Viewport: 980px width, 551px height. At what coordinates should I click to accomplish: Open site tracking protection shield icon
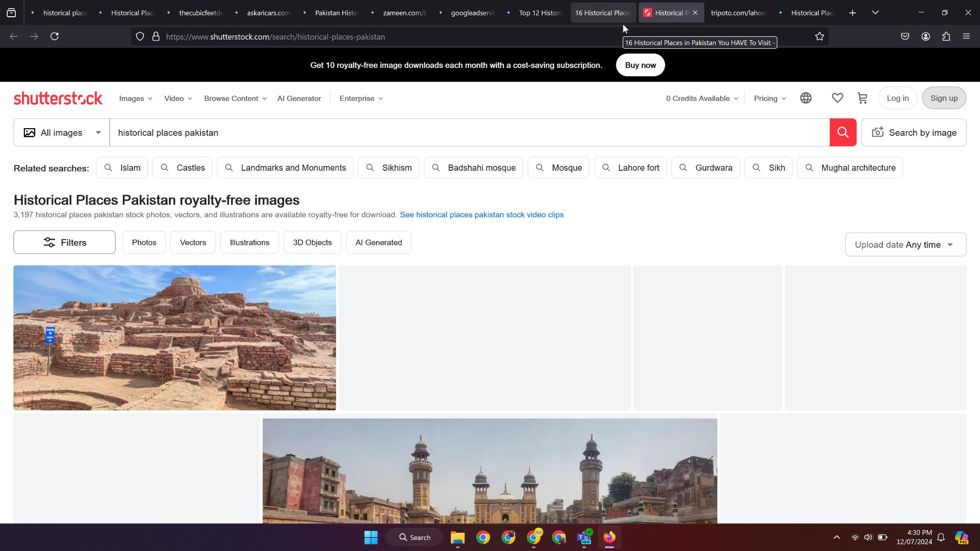tap(140, 36)
